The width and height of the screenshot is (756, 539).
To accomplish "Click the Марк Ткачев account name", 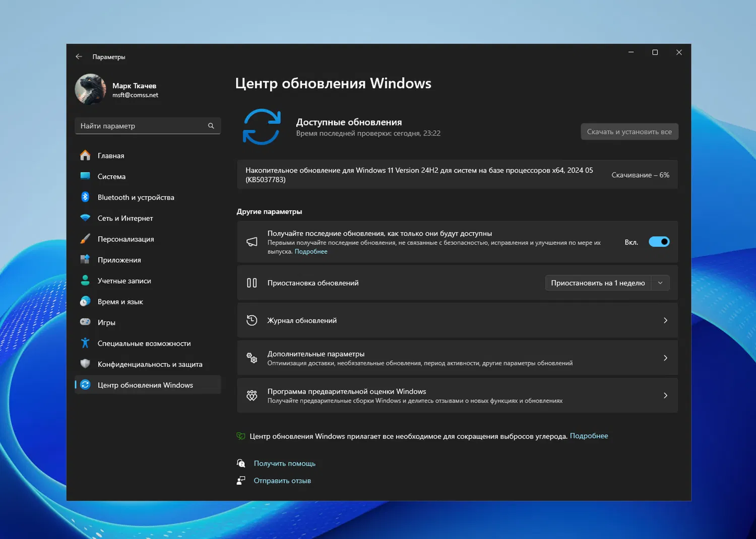I will [134, 86].
